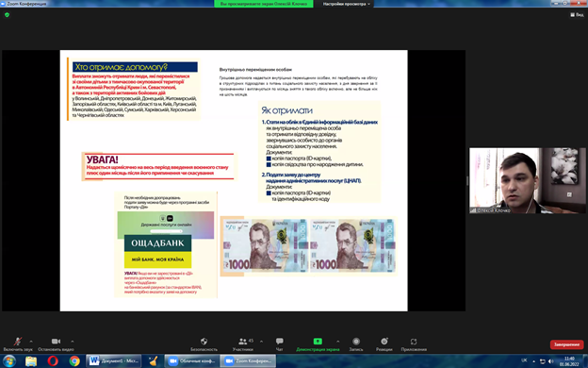Open the Windows Start button

9,360
